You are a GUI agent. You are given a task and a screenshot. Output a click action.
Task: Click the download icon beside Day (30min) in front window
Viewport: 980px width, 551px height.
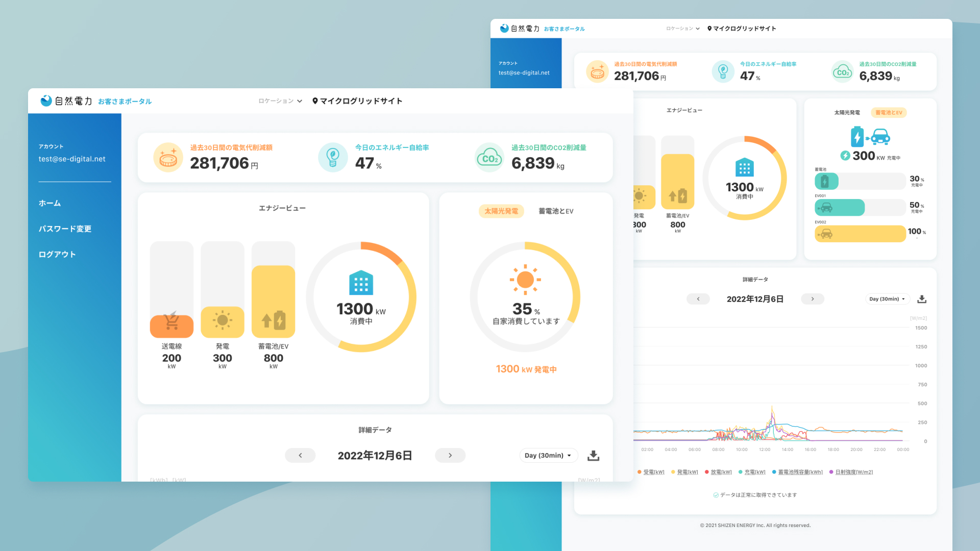(x=593, y=456)
